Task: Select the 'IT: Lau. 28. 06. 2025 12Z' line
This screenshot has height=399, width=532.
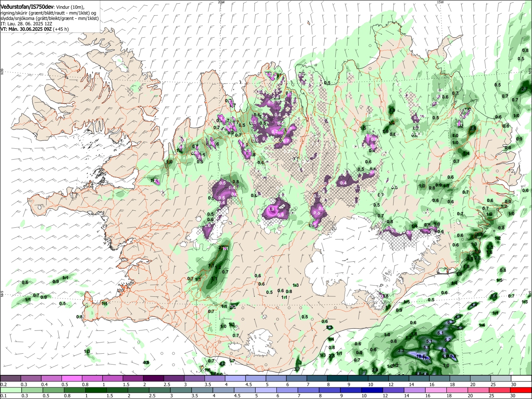Action: (x=26, y=24)
